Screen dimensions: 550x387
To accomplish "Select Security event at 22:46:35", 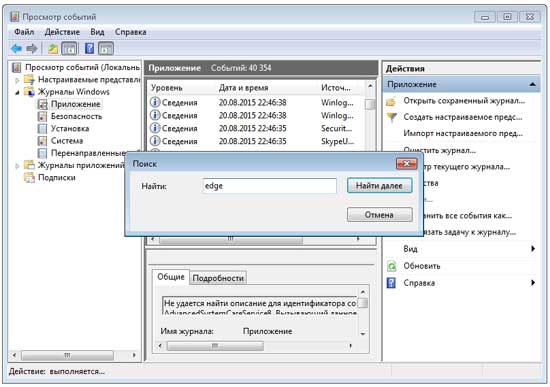I will point(256,128).
